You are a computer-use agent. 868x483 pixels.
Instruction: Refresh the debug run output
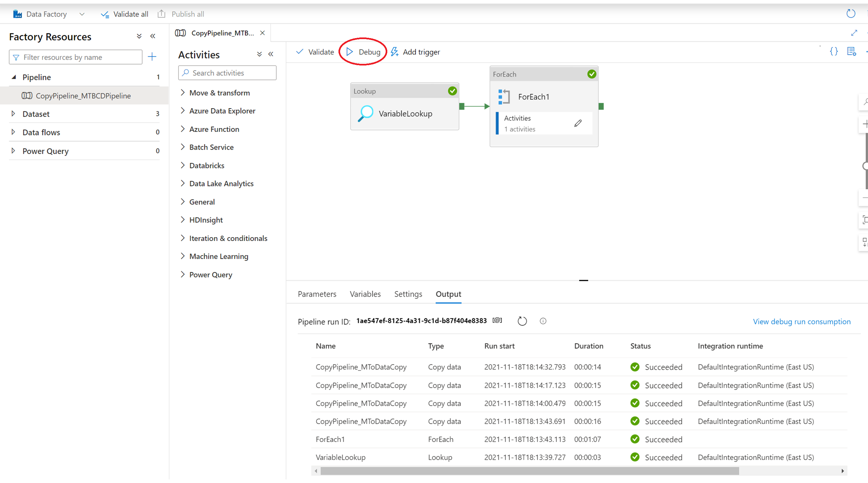point(522,321)
